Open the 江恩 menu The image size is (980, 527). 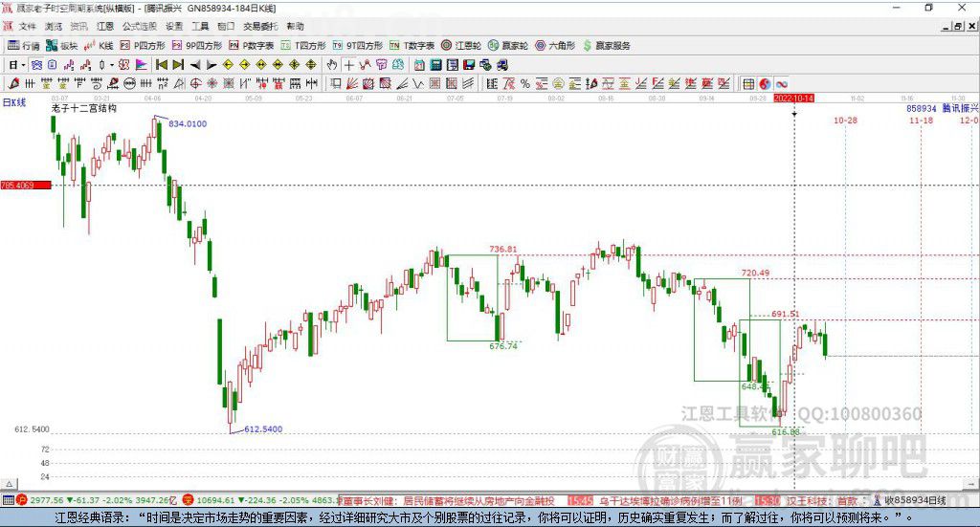pyautogui.click(x=105, y=26)
